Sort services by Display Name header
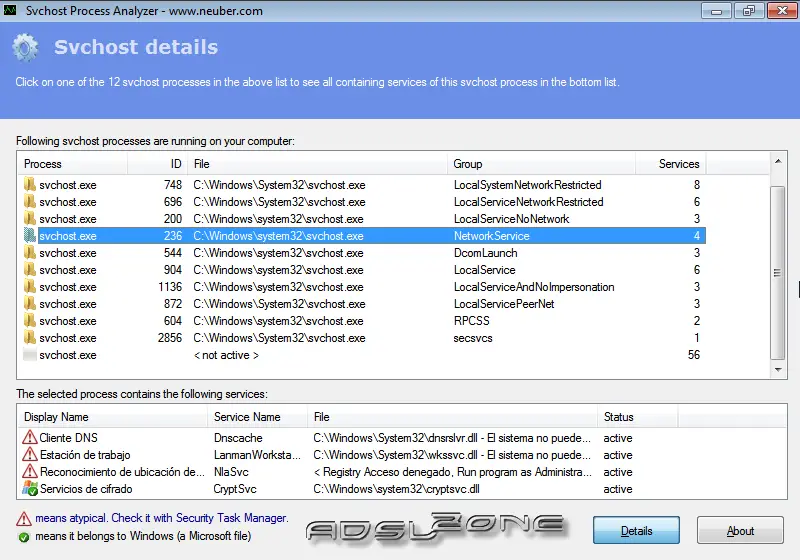Viewport: 800px width, 560px height. [112, 417]
